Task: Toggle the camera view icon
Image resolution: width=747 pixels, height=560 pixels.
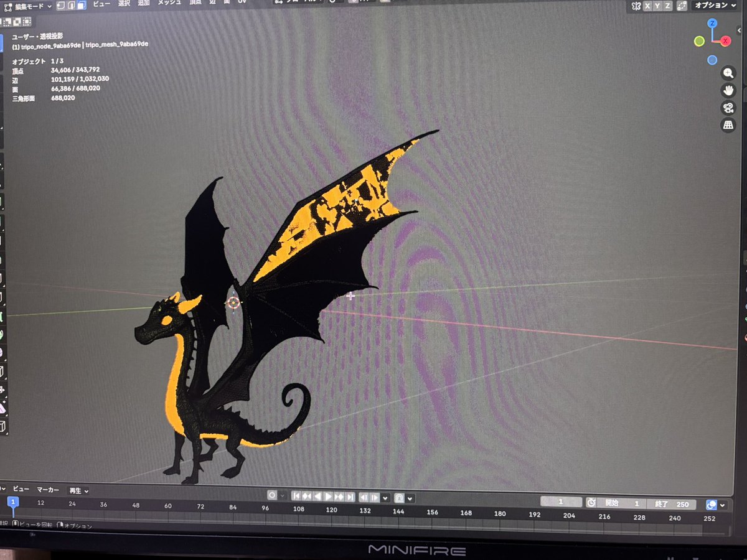Action: (x=728, y=108)
